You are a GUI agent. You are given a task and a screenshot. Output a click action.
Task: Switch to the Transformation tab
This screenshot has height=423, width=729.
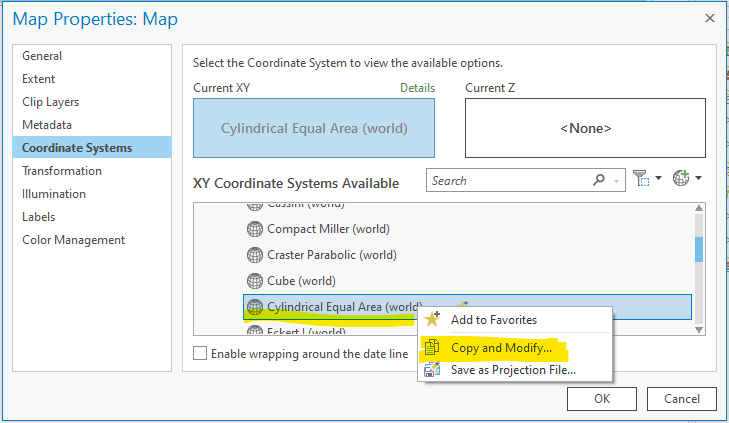(62, 171)
